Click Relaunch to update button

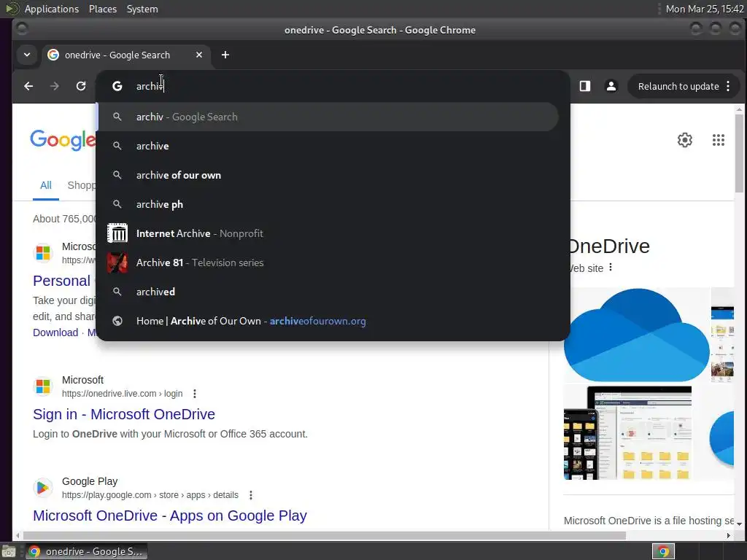[678, 86]
